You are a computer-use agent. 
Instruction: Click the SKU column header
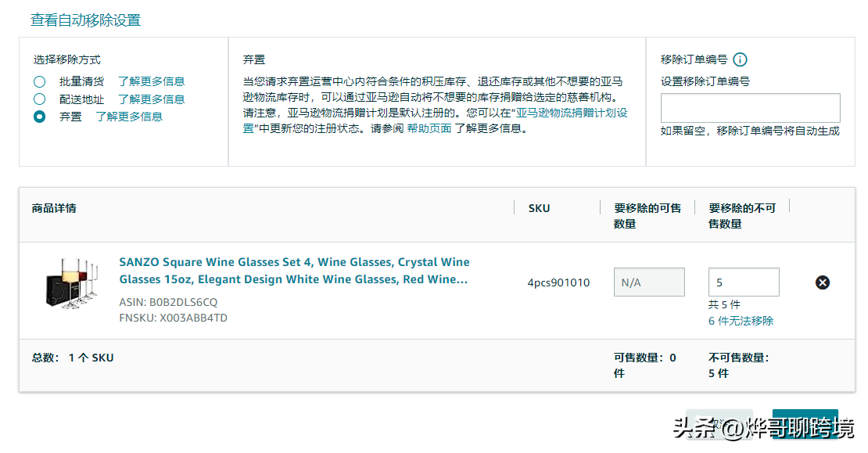(x=539, y=208)
